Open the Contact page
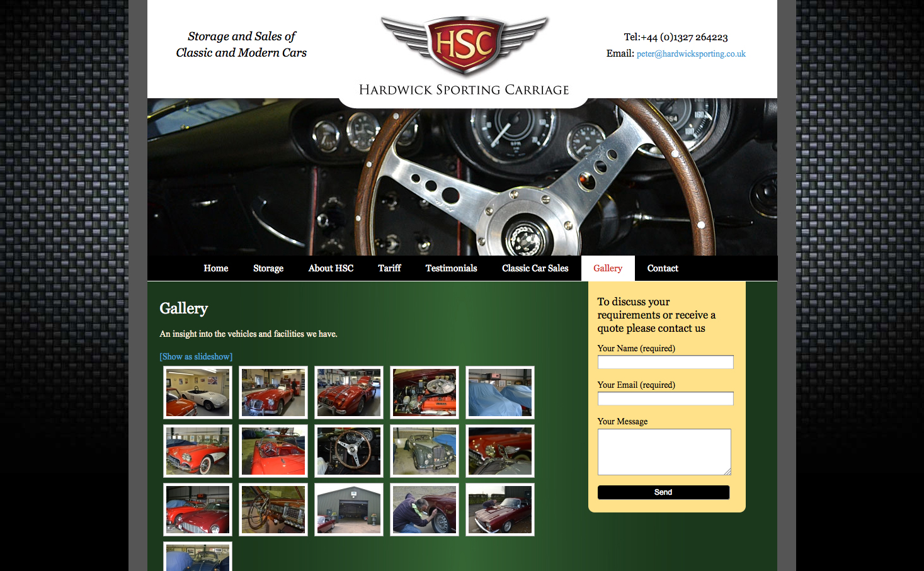 (663, 268)
